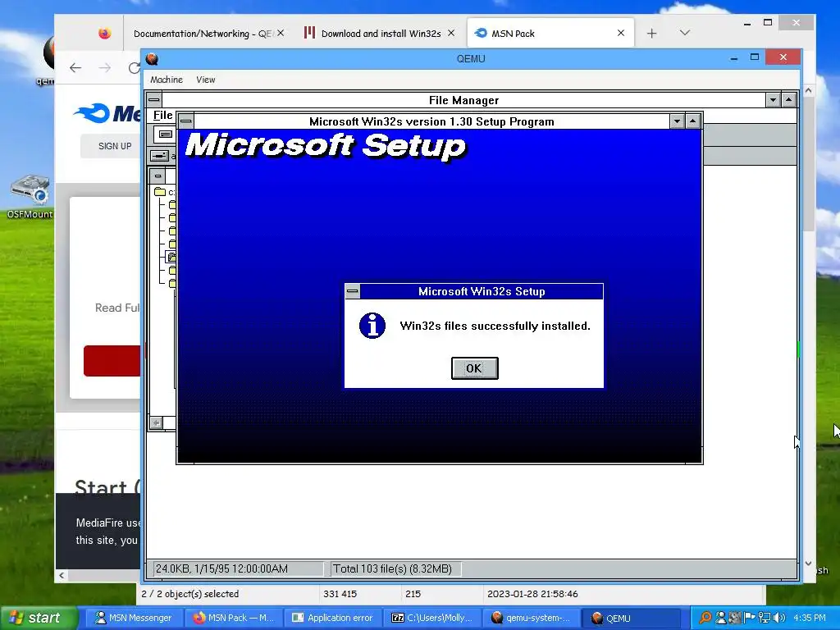840x630 pixels.
Task: Open the Win32s Setup dialog control menu
Action: pyautogui.click(x=353, y=291)
